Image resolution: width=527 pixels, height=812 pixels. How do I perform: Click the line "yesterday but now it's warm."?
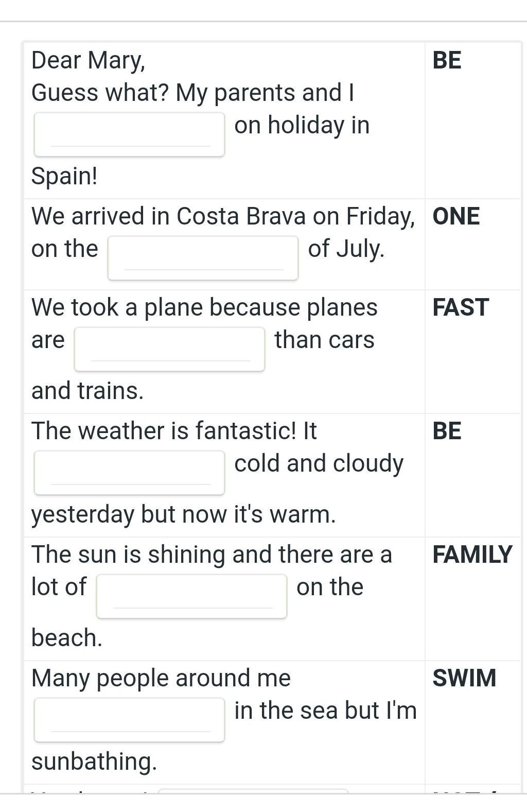tap(183, 514)
